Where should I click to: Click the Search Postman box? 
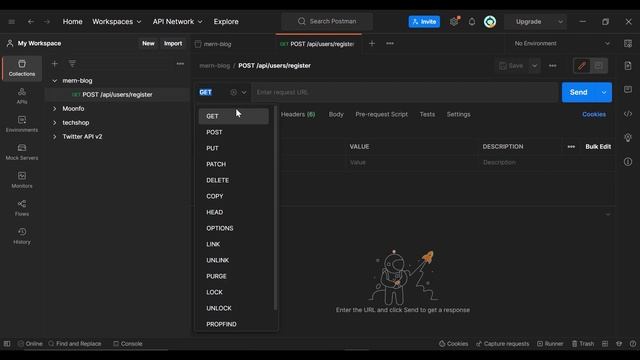(327, 22)
